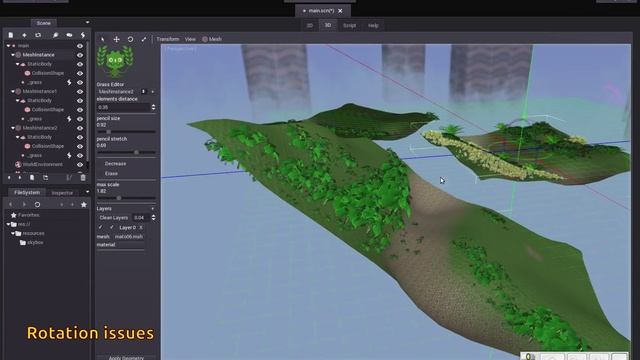Click the instance scene plus icon
Viewport: 640px width, 360px height.
[x=24, y=35]
